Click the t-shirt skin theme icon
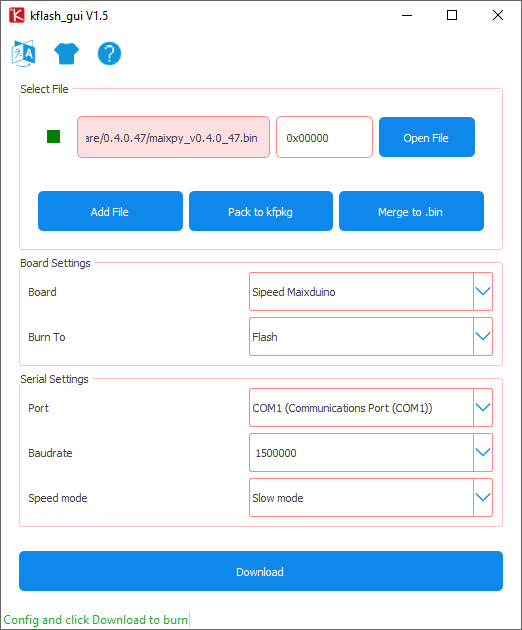 coord(66,53)
